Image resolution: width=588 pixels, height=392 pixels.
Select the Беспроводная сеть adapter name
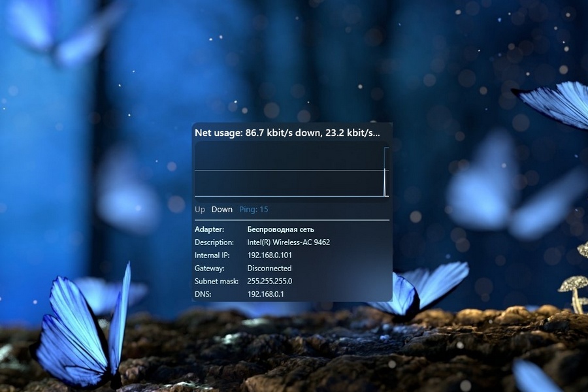point(280,229)
